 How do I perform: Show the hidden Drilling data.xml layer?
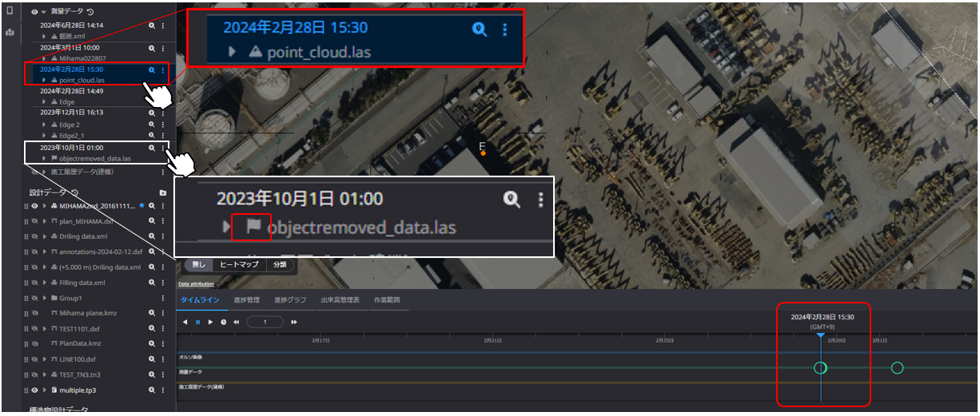coord(35,236)
